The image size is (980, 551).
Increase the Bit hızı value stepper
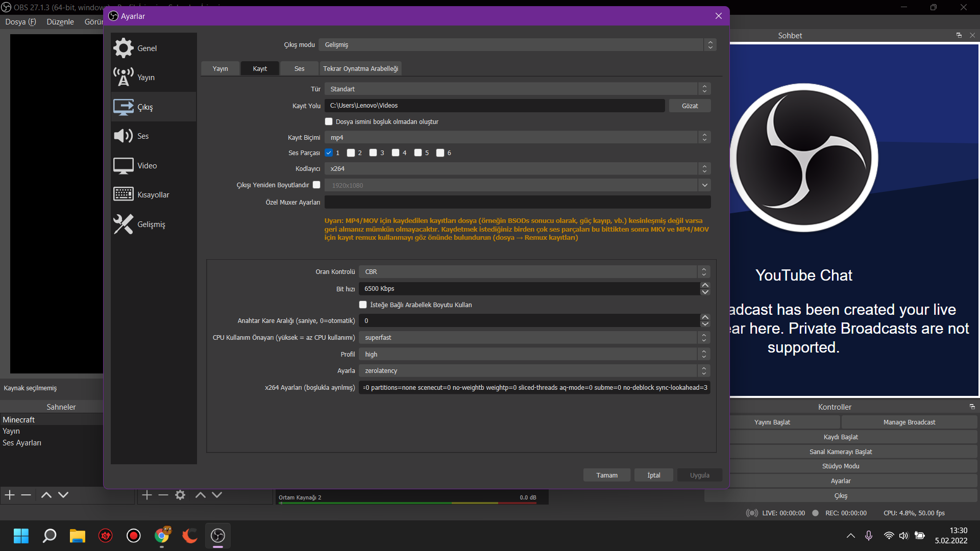pos(705,285)
